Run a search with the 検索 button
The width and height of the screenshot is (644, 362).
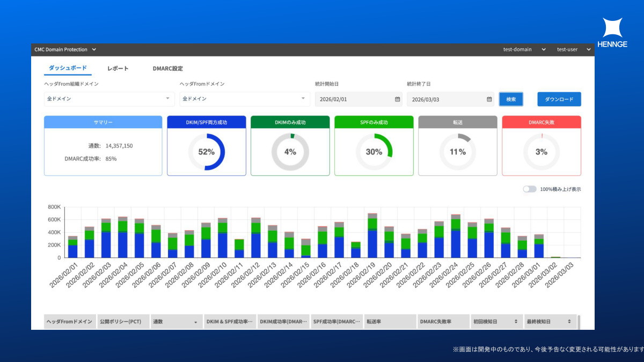point(511,99)
